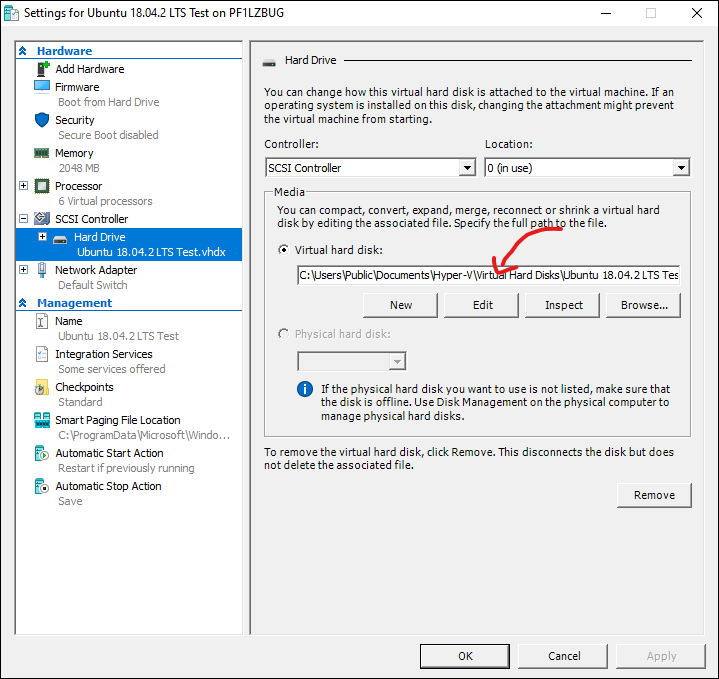
Task: Click the Edit button
Action: [481, 305]
